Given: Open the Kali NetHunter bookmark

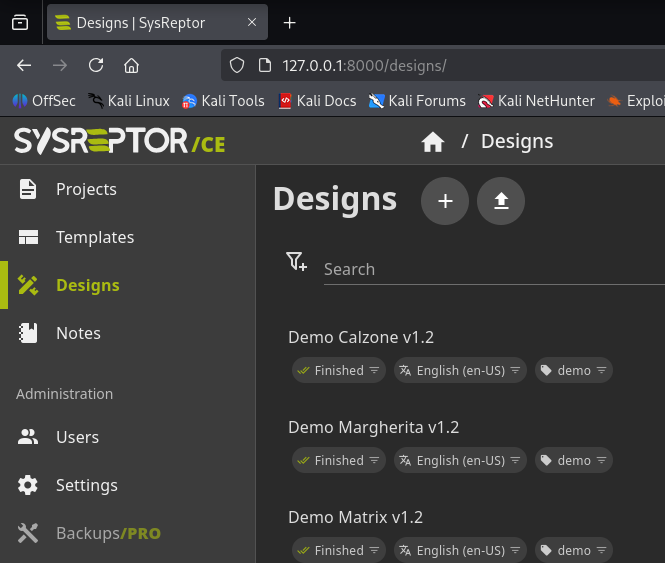Looking at the screenshot, I should 536,101.
